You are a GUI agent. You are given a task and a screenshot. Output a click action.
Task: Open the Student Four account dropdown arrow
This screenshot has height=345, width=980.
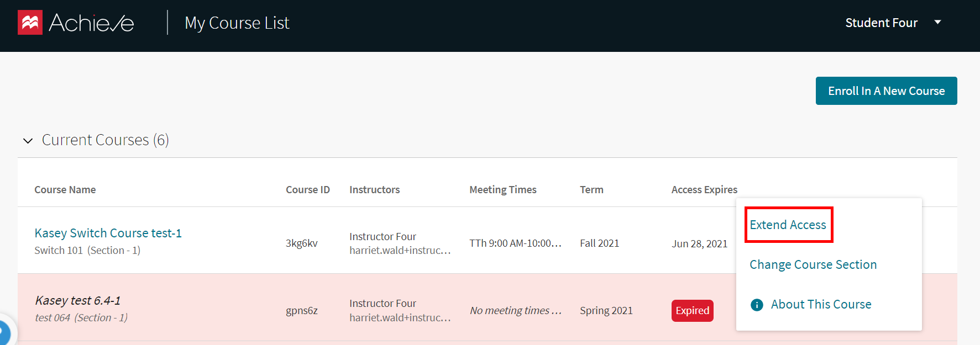[x=937, y=22]
